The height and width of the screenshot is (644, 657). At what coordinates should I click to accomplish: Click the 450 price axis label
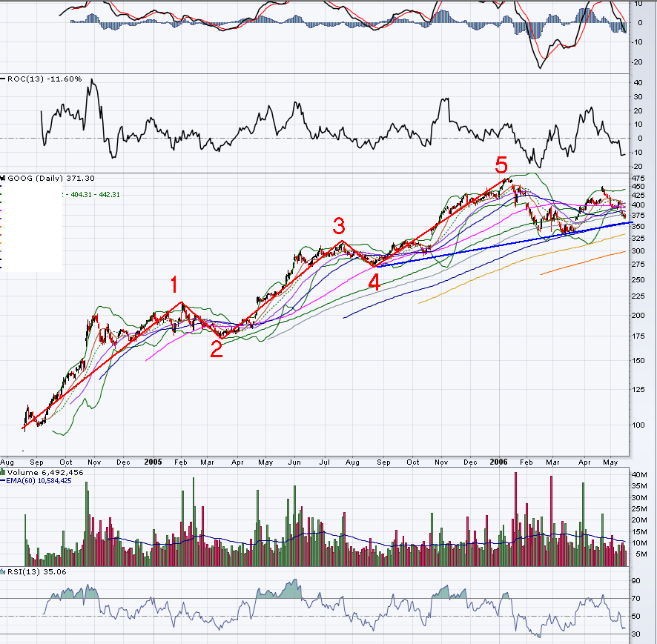[638, 187]
